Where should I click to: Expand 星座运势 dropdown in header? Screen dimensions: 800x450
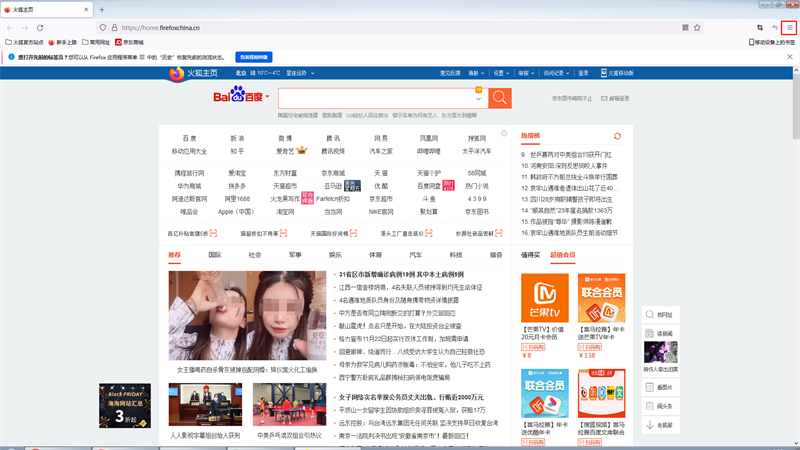tap(300, 73)
